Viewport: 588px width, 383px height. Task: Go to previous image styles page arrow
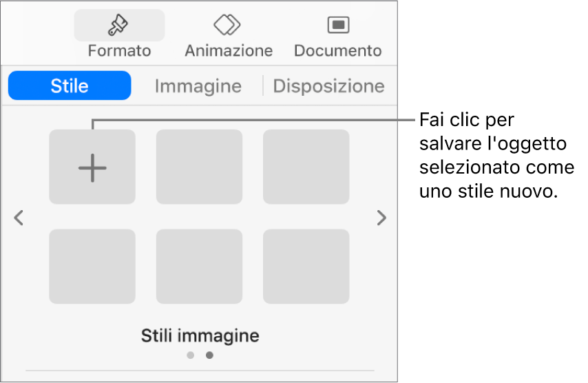(19, 218)
